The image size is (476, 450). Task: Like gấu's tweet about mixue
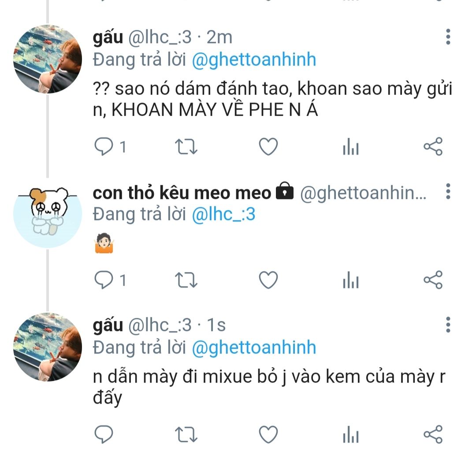(x=268, y=434)
